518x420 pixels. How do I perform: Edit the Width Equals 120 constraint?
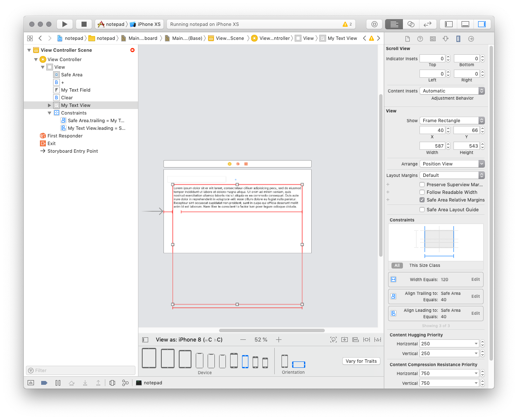click(x=475, y=280)
